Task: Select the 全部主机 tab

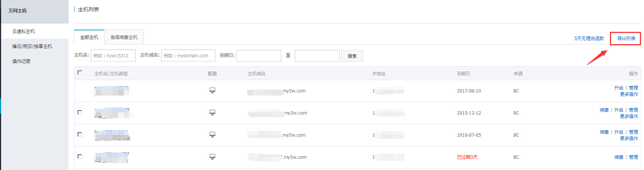Action: click(89, 37)
